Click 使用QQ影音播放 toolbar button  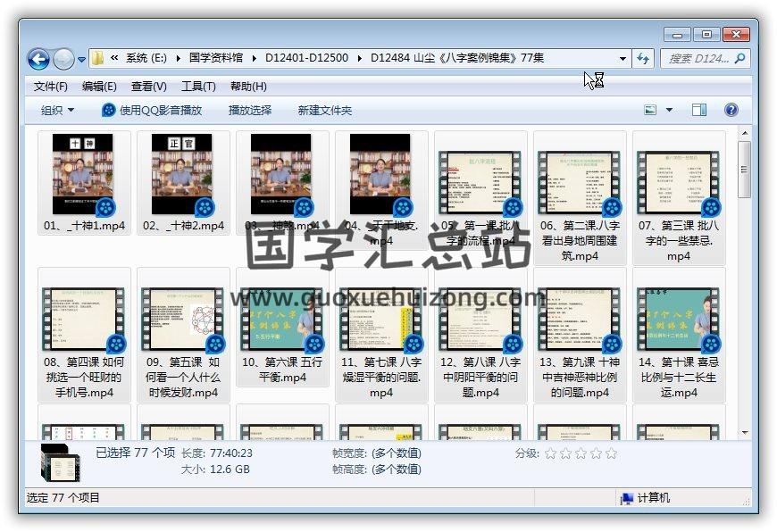[x=152, y=110]
